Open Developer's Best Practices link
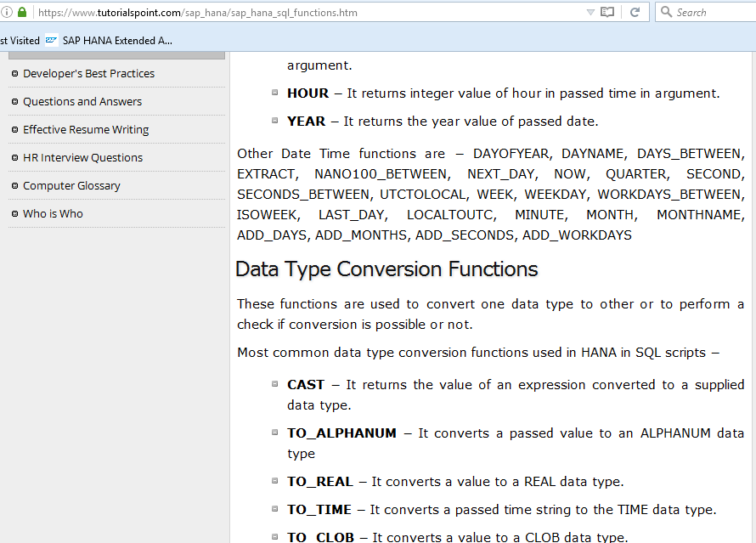Screen dimensions: 756x543 click(x=88, y=73)
